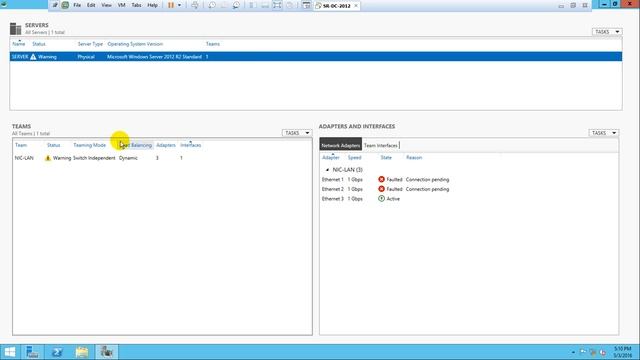Sort teams by Adapters column header
The height and width of the screenshot is (360, 640).
pyautogui.click(x=166, y=145)
